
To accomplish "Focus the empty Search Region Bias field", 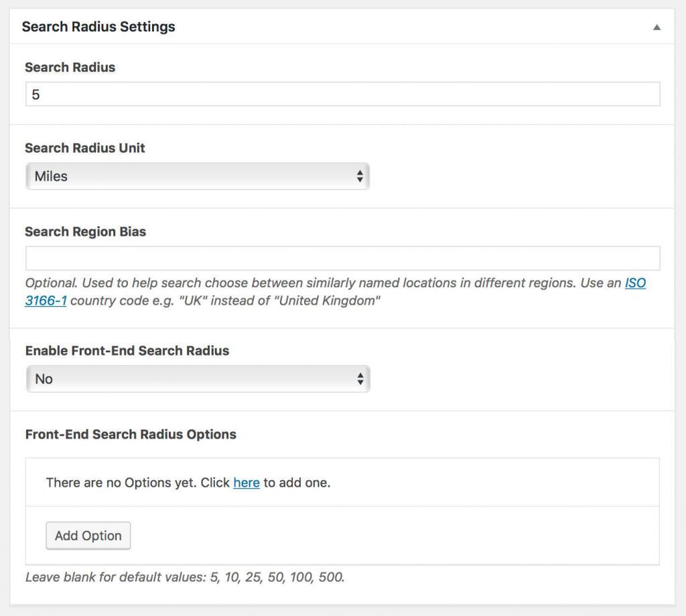I will point(342,258).
